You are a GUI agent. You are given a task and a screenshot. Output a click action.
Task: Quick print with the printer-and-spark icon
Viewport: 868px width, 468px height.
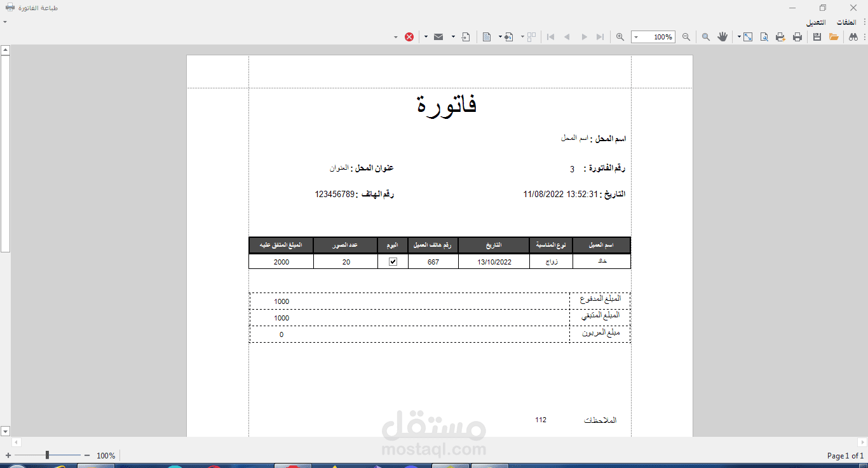pyautogui.click(x=781, y=37)
